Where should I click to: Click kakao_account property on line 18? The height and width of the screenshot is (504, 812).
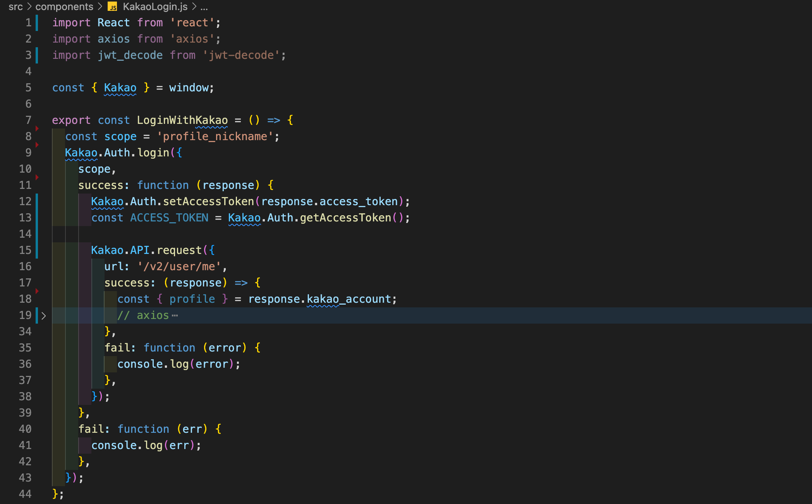tap(349, 299)
